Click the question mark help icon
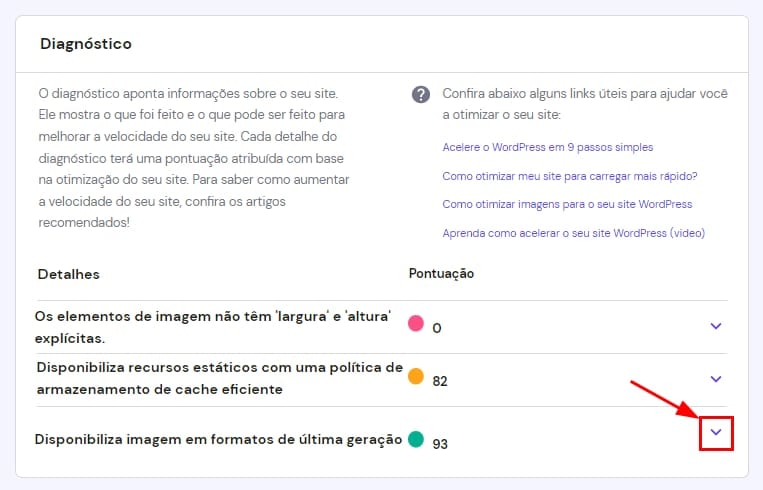This screenshot has width=763, height=490. [x=421, y=94]
